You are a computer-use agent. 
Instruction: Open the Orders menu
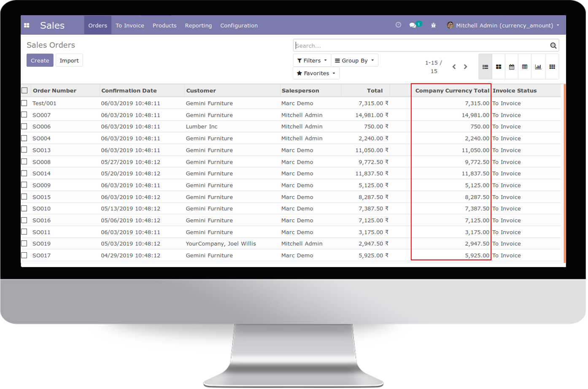click(98, 25)
